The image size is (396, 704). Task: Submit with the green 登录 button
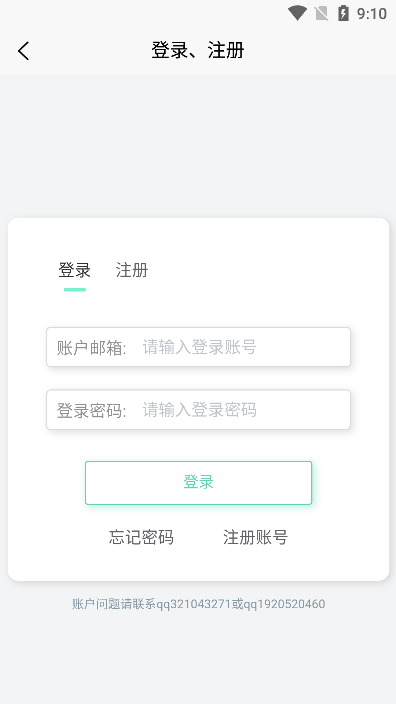[x=198, y=483]
